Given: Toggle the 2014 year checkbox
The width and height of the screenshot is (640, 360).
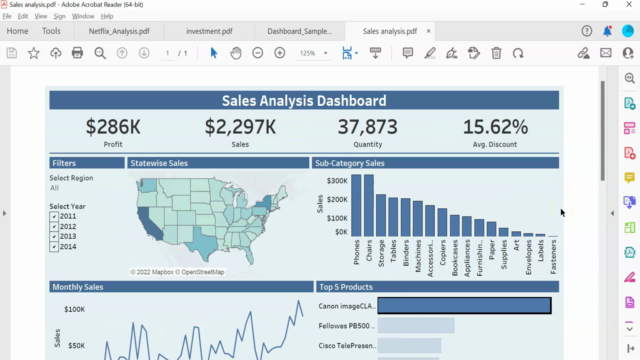Looking at the screenshot, I should (54, 247).
